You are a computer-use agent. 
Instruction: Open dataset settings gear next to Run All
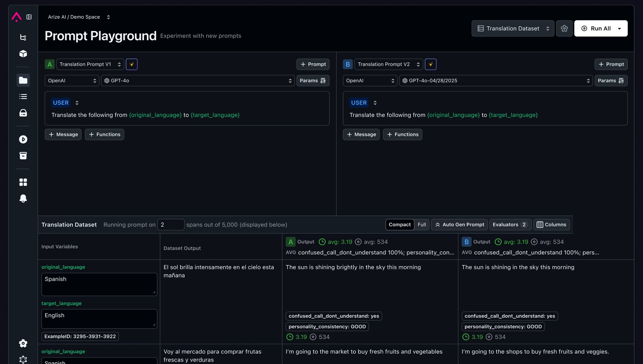tap(564, 28)
